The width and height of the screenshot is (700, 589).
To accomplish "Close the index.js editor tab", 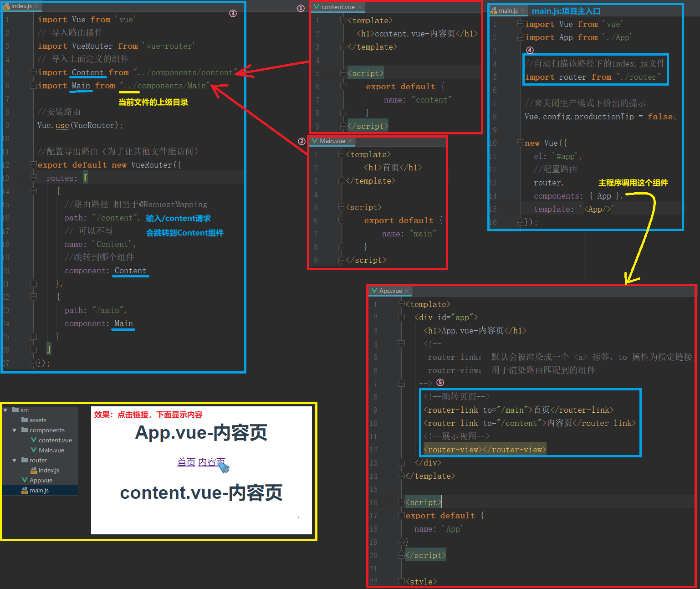I will tap(36, 6).
